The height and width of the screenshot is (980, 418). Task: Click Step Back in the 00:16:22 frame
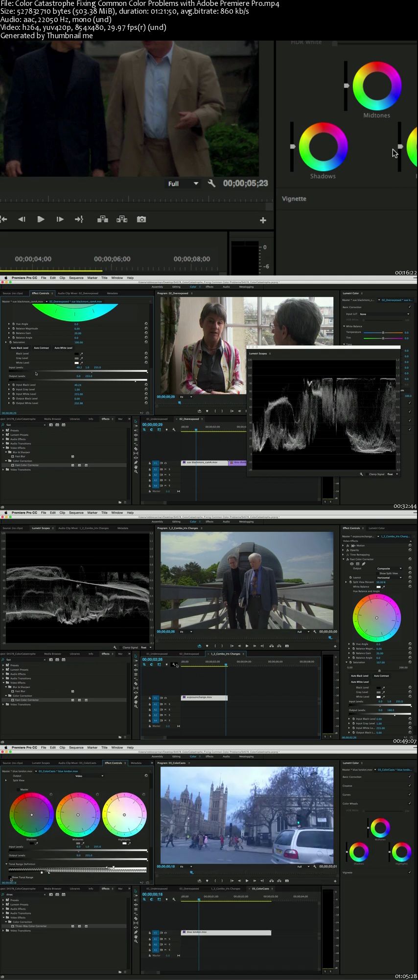[22, 219]
